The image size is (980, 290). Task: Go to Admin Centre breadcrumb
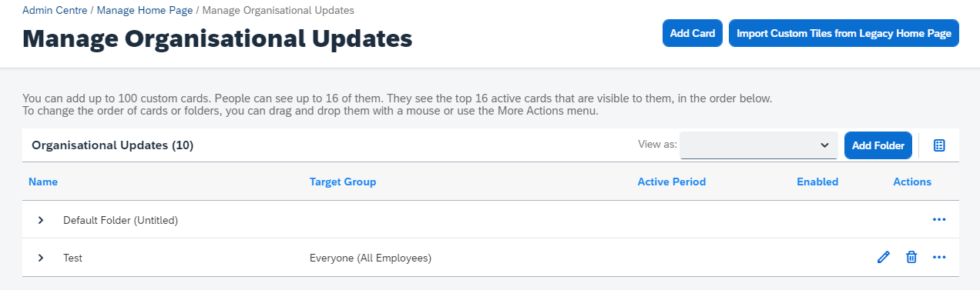(55, 11)
